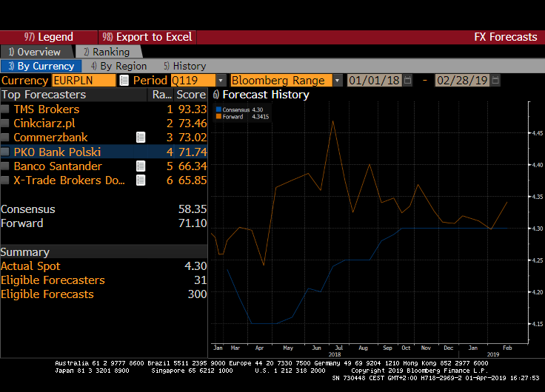Sort by the Score column header

[x=191, y=95]
